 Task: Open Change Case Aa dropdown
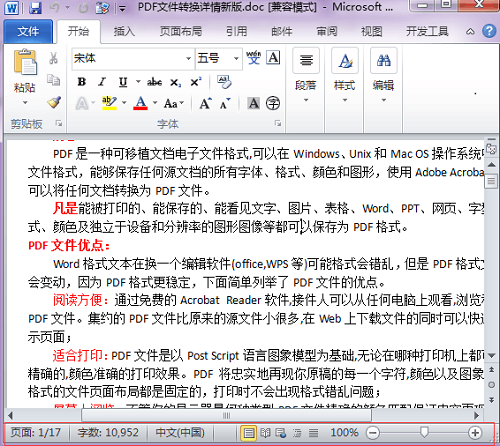(174, 104)
